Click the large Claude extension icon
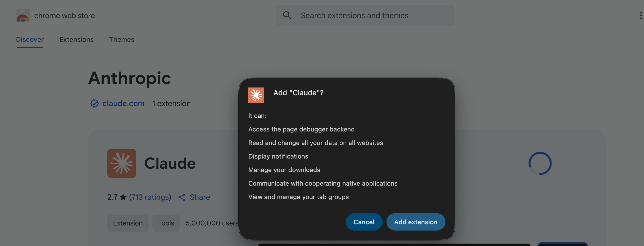This screenshot has width=644, height=246. (x=122, y=164)
